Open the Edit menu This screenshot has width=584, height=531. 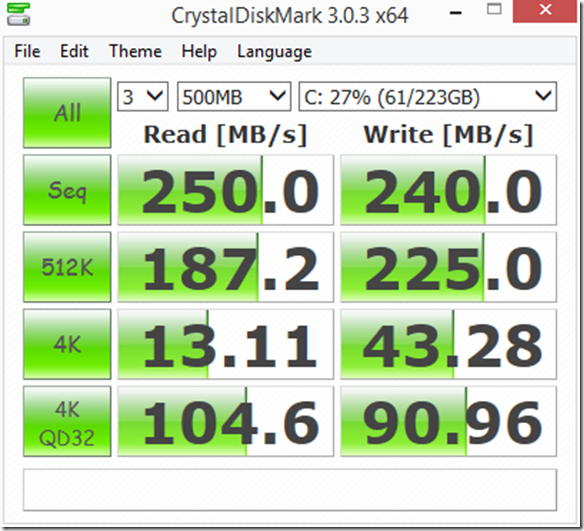point(74,51)
